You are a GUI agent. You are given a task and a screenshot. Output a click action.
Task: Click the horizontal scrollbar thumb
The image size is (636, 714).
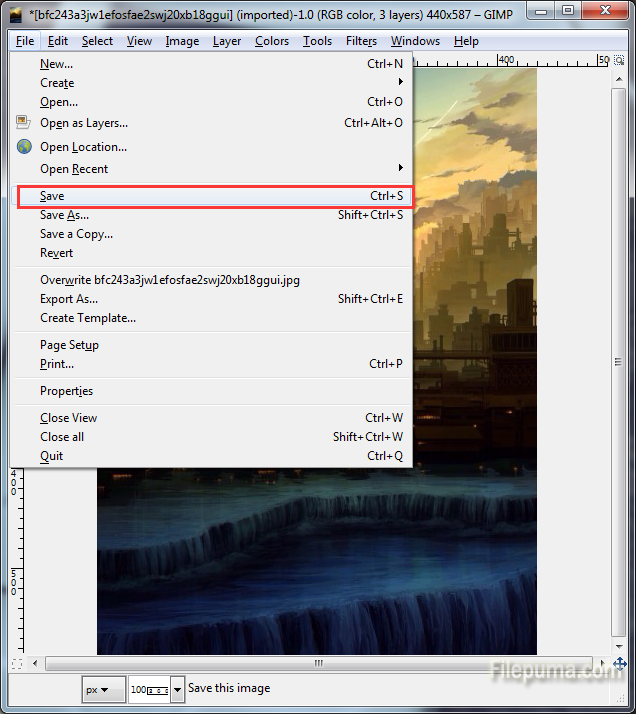320,663
